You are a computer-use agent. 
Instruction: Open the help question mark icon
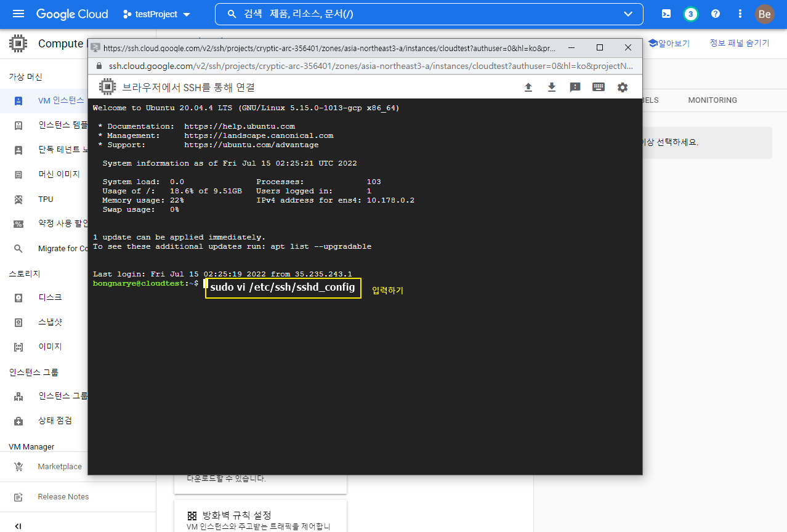(716, 14)
